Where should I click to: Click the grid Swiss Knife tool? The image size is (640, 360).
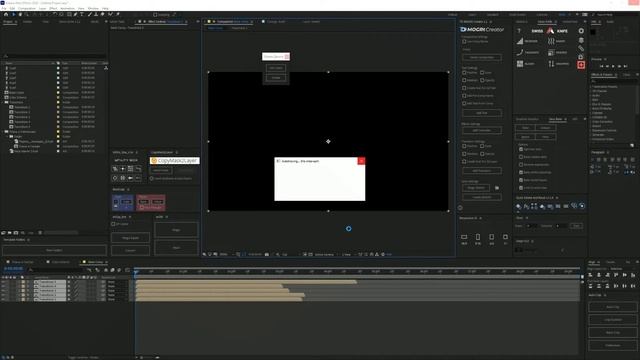coord(520,64)
